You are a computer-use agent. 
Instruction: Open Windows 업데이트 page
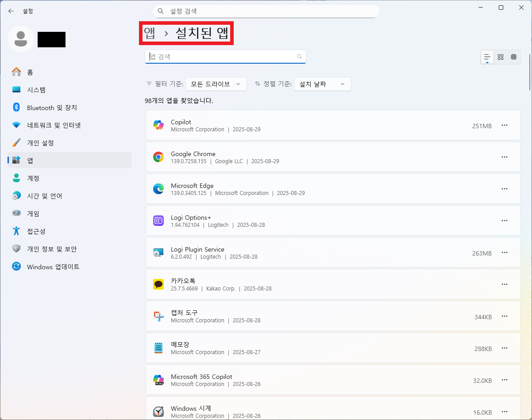[69, 267]
